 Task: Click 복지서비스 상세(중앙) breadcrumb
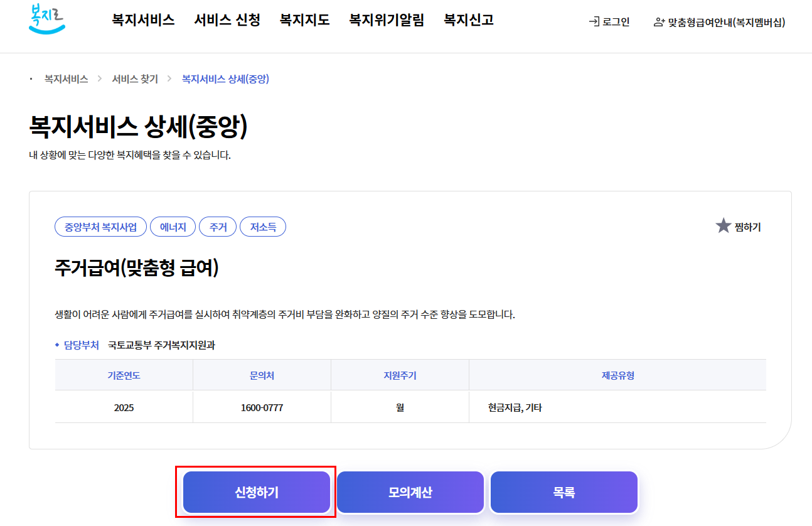(x=225, y=79)
